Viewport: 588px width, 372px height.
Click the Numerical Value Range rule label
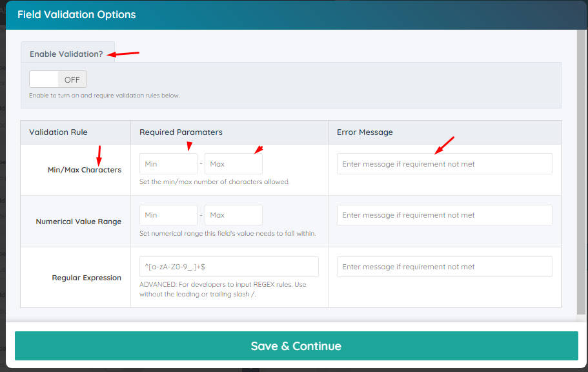(x=78, y=222)
